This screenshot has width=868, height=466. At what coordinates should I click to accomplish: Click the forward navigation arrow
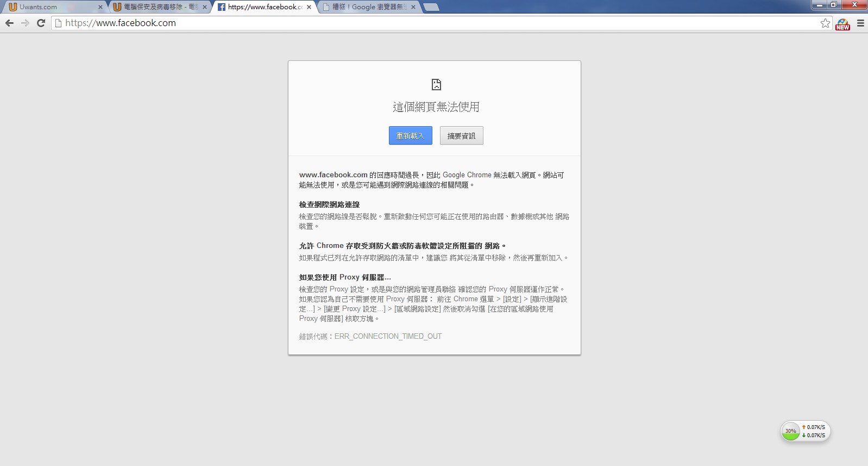click(x=25, y=23)
